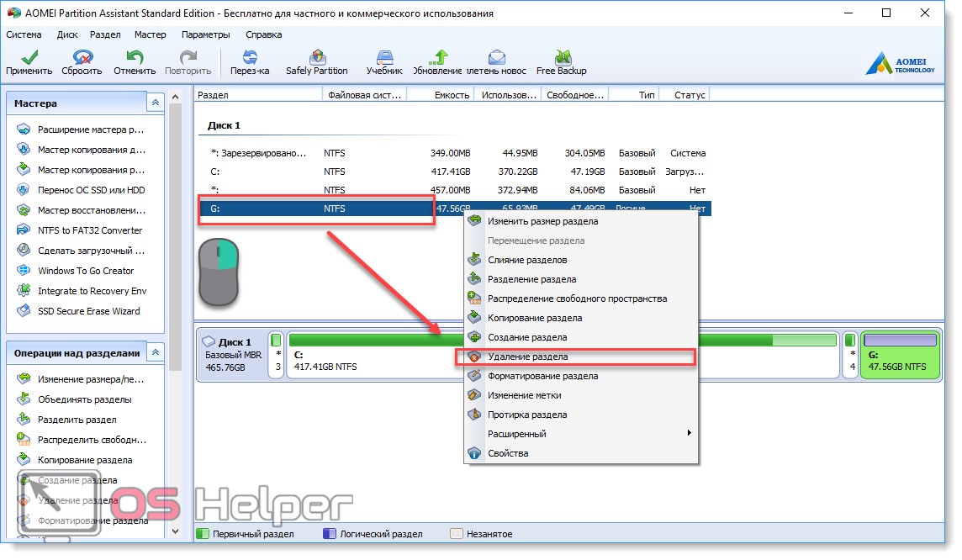Launch the Free Backup toolbar icon
Image resolution: width=962 pixels, height=560 pixels.
coord(561,62)
